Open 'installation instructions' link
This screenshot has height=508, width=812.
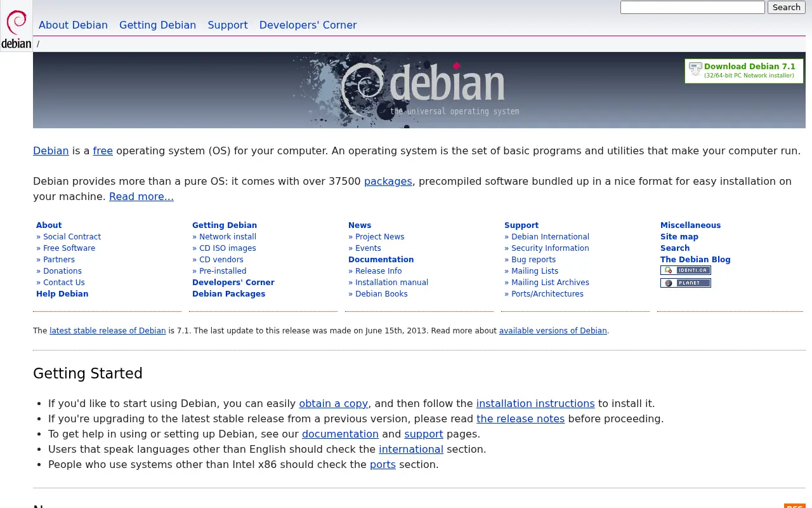pos(535,404)
